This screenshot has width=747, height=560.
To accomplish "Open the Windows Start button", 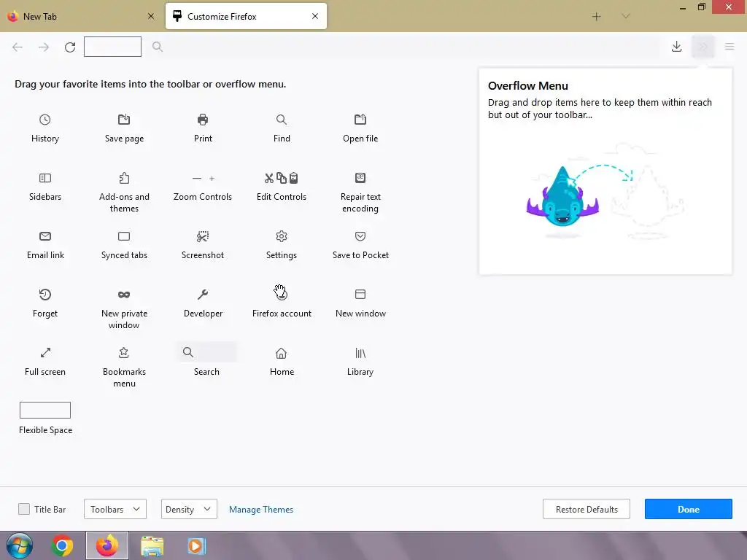I will pyautogui.click(x=20, y=545).
